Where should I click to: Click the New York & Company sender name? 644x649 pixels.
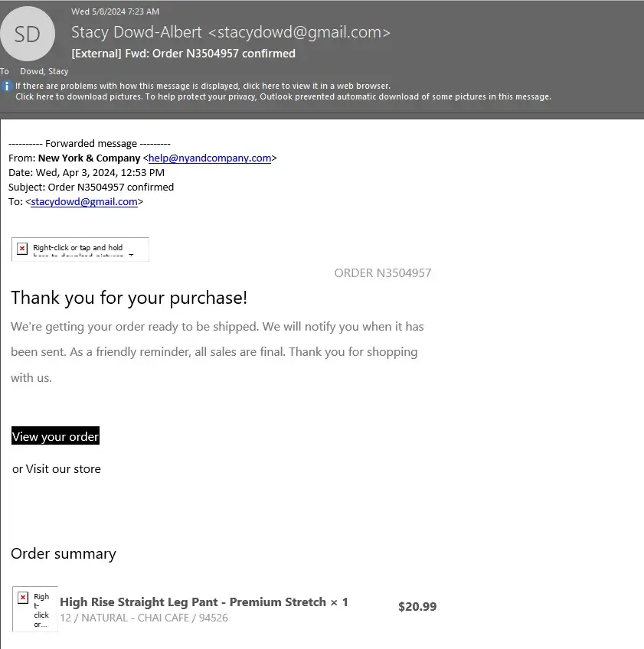click(89, 158)
